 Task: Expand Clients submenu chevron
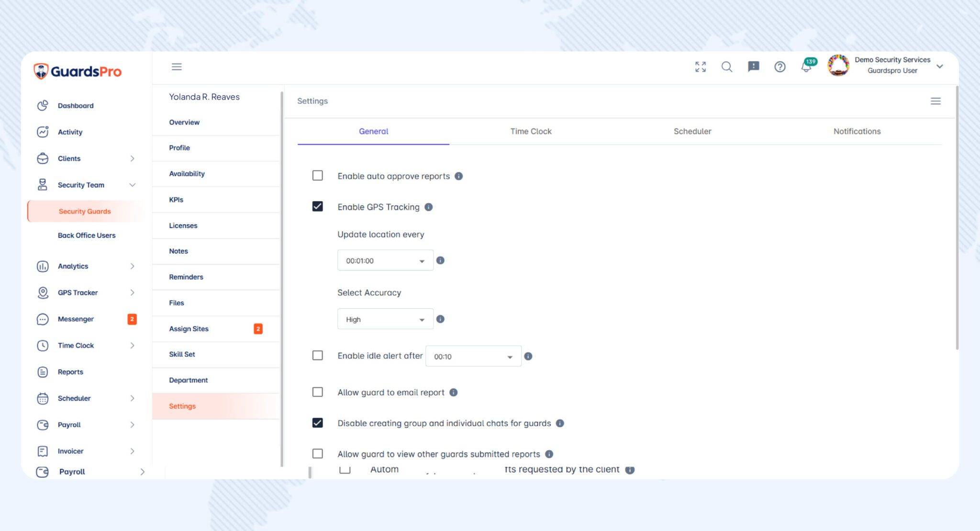(x=133, y=158)
